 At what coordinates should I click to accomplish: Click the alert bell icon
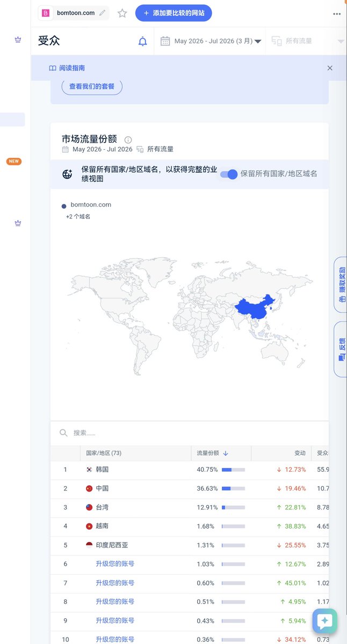[x=142, y=41]
